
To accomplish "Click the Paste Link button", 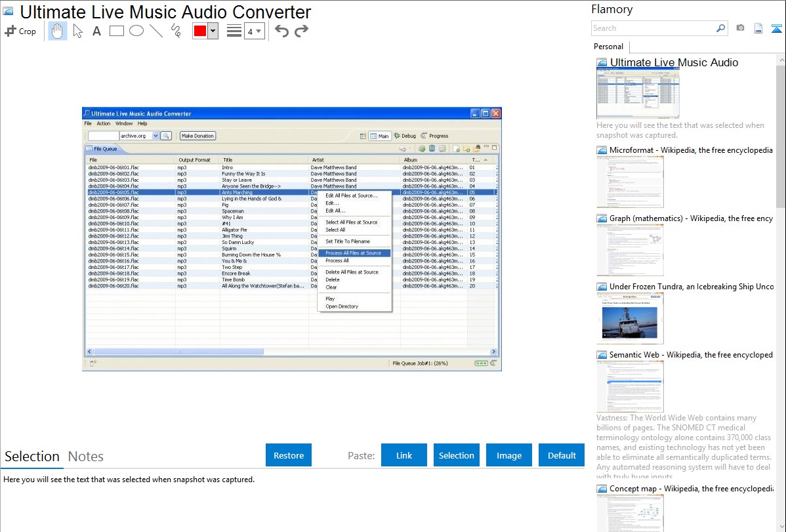I will [404, 455].
